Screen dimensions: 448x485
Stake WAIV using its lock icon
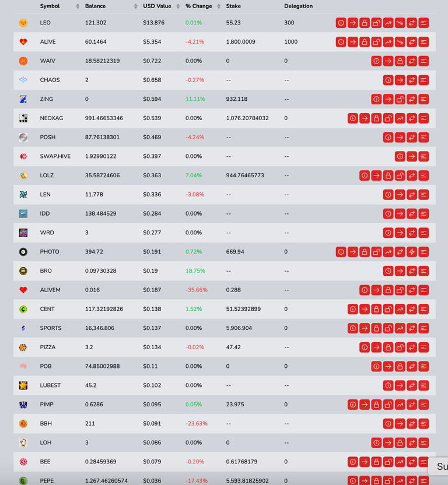coord(400,61)
